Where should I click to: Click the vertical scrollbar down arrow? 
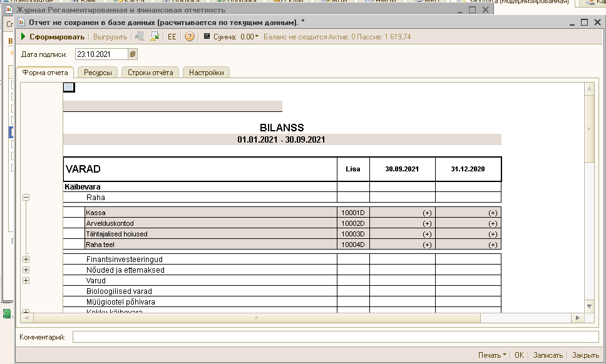click(x=589, y=306)
